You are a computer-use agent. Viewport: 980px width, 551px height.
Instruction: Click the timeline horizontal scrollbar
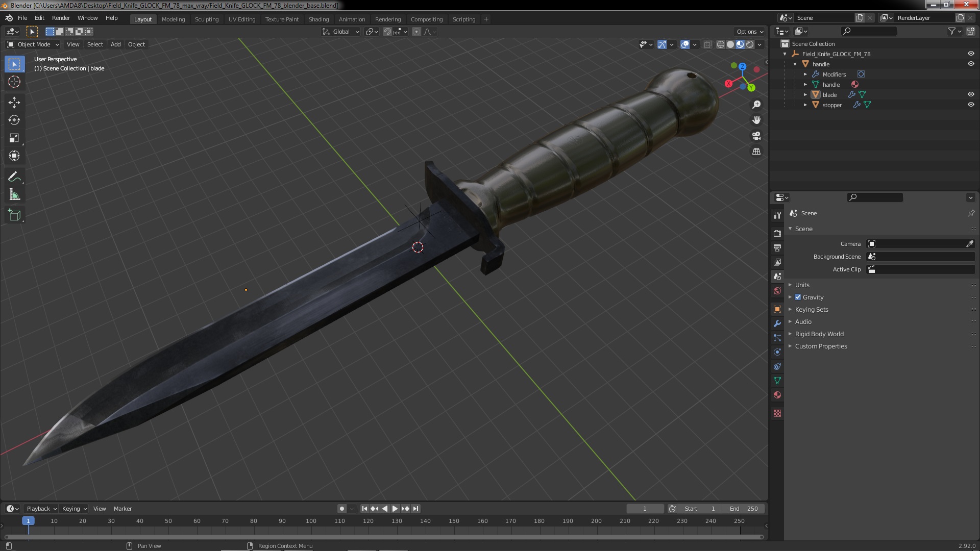coord(383,537)
